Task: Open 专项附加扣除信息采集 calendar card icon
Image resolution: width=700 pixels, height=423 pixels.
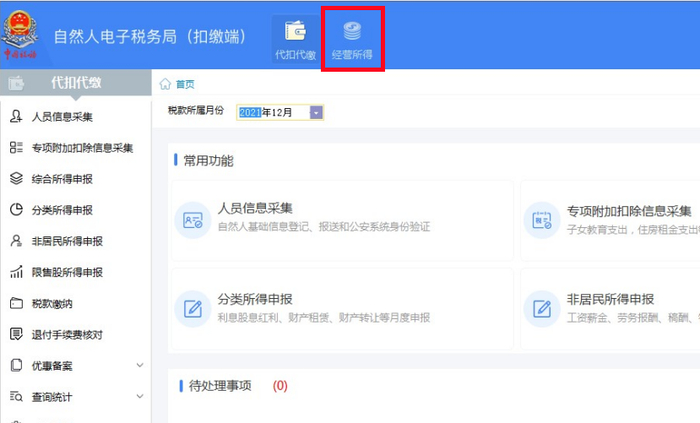Action: pyautogui.click(x=542, y=220)
